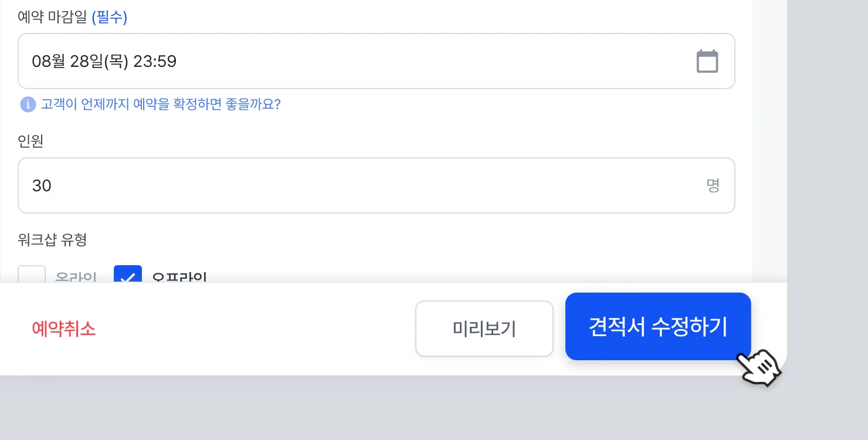Click the red 예약취소 link
Screen dimensions: 868x440
pyautogui.click(x=63, y=329)
